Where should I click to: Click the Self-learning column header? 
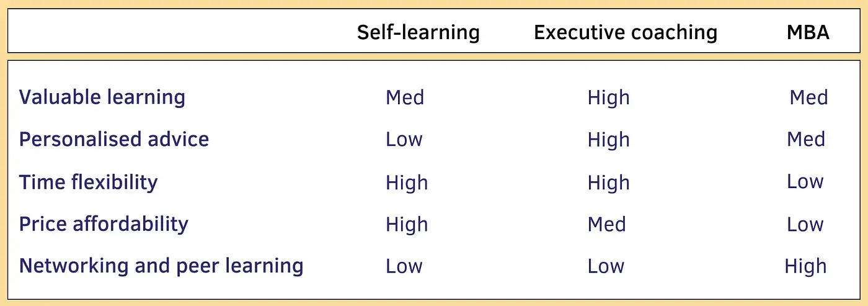418,32
